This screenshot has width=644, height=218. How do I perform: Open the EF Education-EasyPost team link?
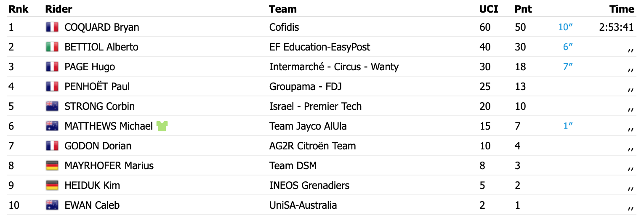pyautogui.click(x=319, y=47)
